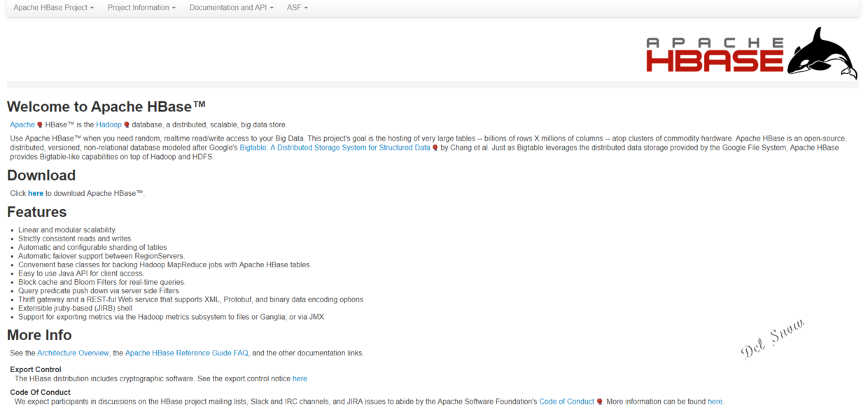Click 'Block cache and Bloom Filters' item
The height and width of the screenshot is (410, 868).
click(x=101, y=282)
